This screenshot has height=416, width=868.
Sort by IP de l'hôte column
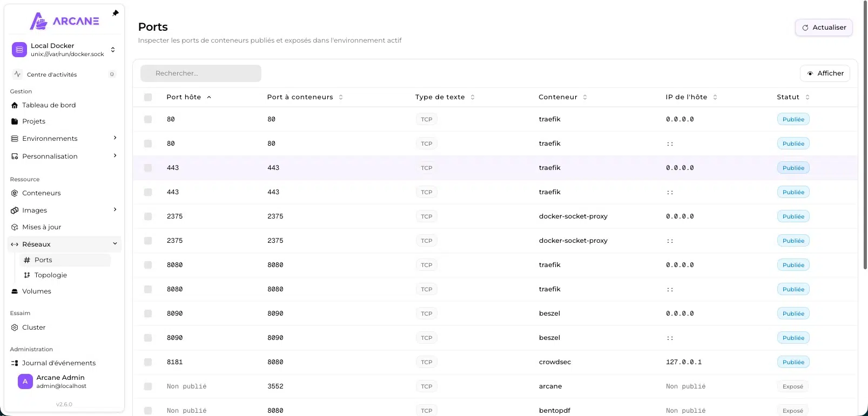pos(691,97)
